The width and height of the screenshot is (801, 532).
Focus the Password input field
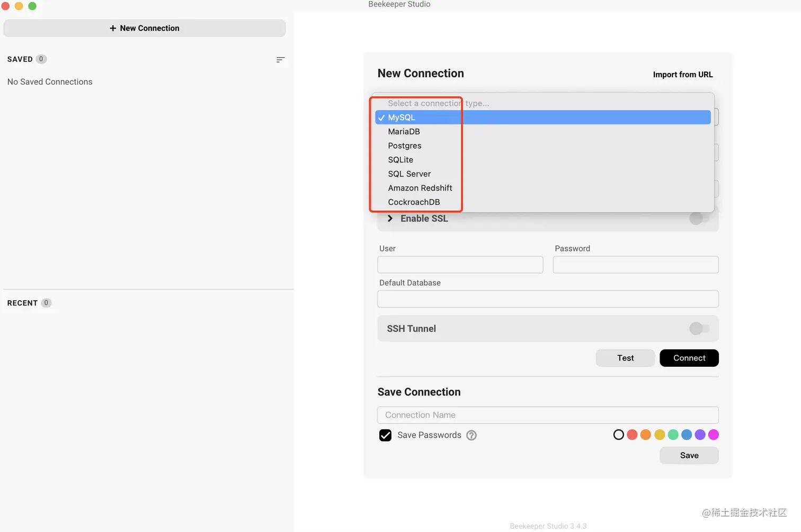tap(636, 265)
